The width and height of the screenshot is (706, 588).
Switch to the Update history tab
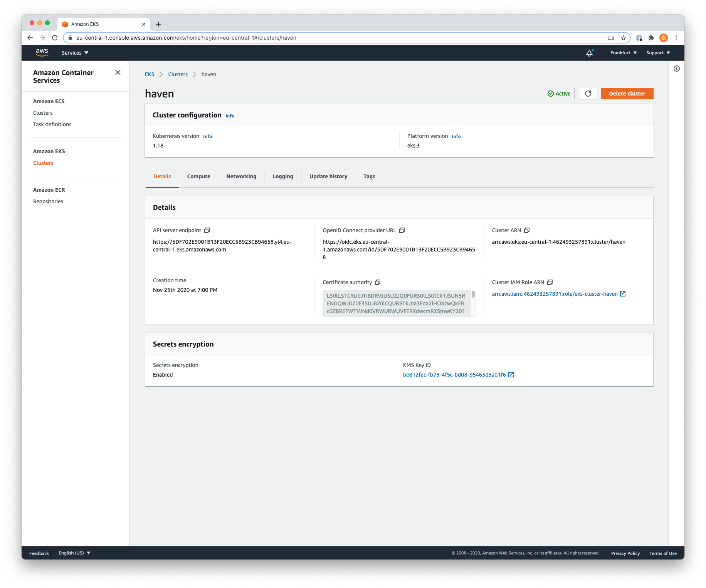[x=328, y=176]
